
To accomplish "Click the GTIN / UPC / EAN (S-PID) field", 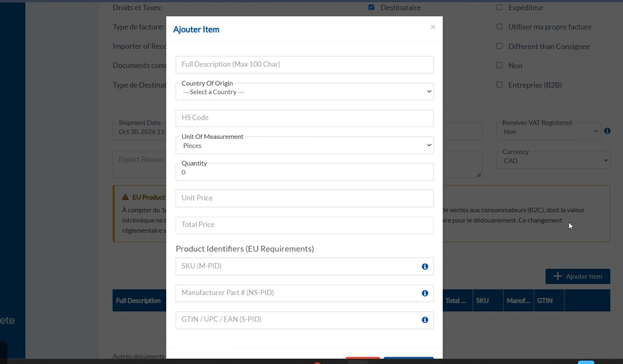I will 305,320.
